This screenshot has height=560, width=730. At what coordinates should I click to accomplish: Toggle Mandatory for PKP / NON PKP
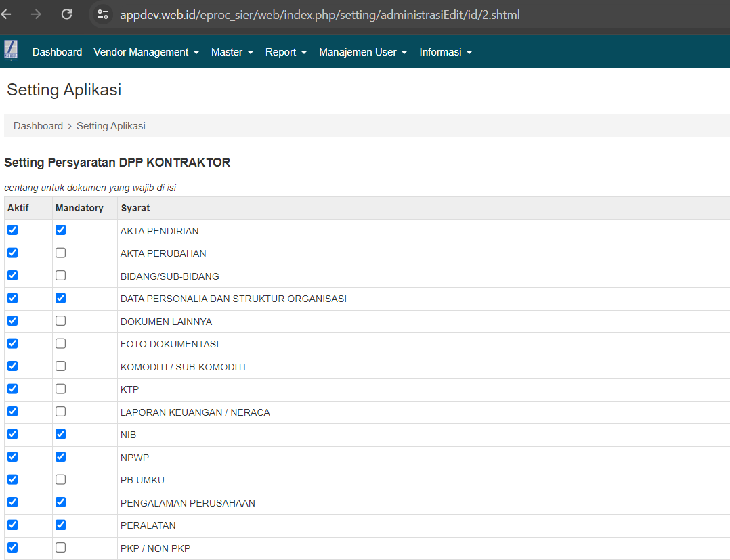click(61, 548)
